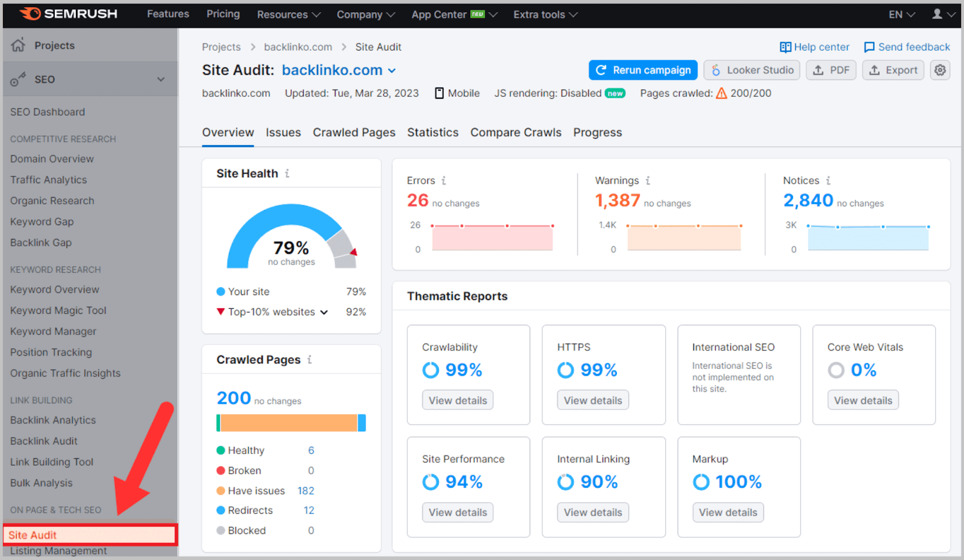Screen dimensions: 964x560
Task: Open the Projects home icon
Action: 18,45
